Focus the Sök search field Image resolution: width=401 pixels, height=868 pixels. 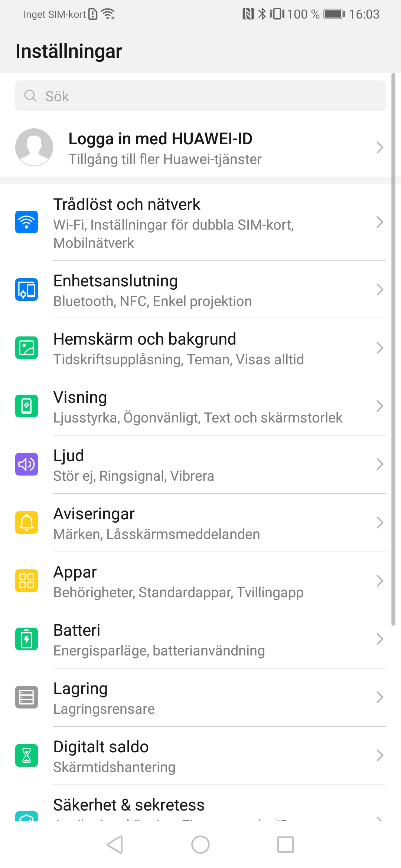200,96
